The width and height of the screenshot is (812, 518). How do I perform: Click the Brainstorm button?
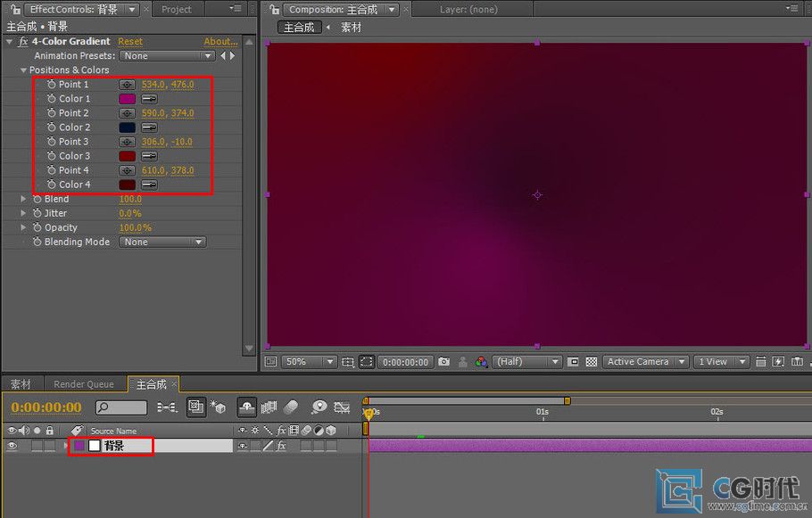[319, 407]
